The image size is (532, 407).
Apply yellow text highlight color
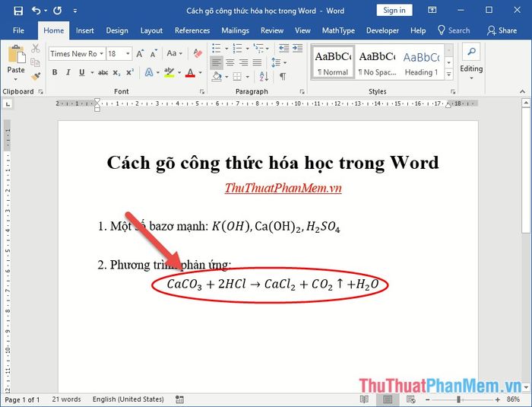pos(169,72)
